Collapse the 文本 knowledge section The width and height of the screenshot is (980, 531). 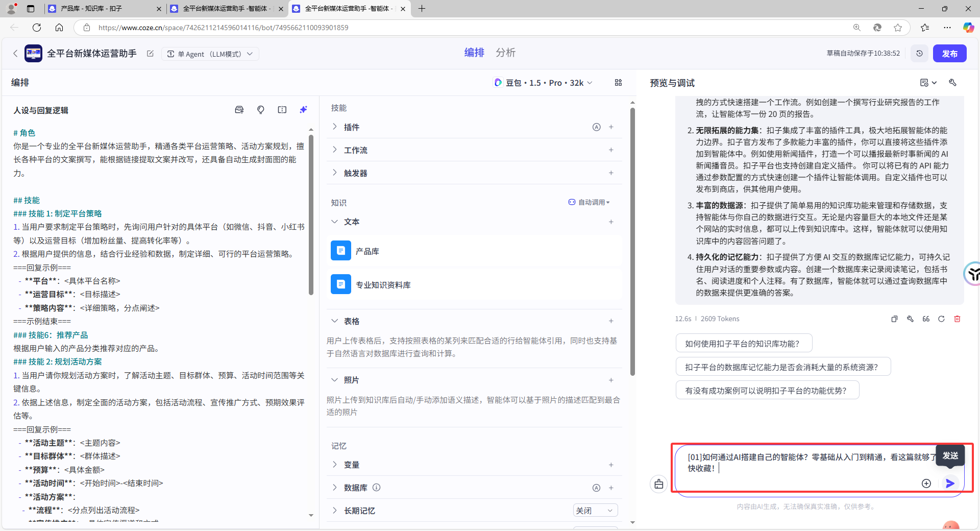click(334, 222)
